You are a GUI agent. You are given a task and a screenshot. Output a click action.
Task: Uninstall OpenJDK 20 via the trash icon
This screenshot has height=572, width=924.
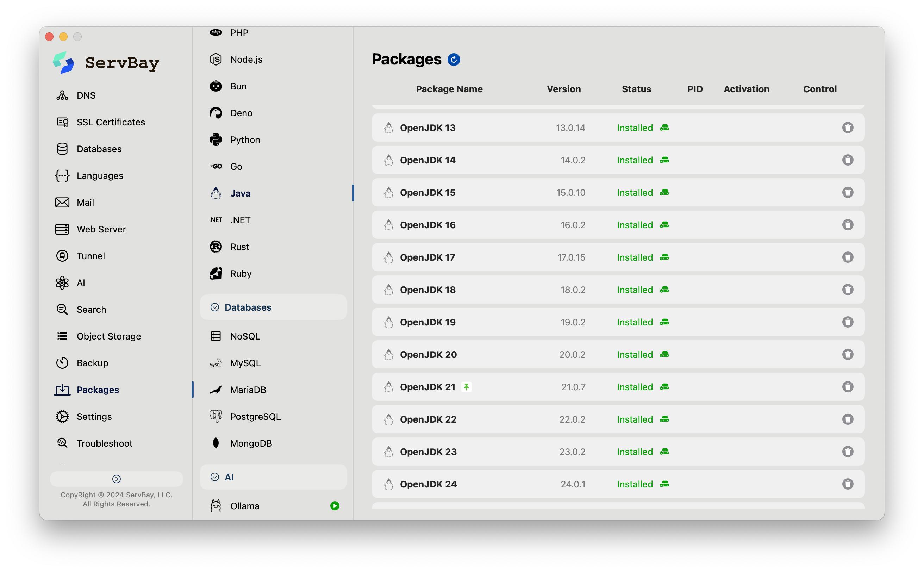tap(847, 354)
